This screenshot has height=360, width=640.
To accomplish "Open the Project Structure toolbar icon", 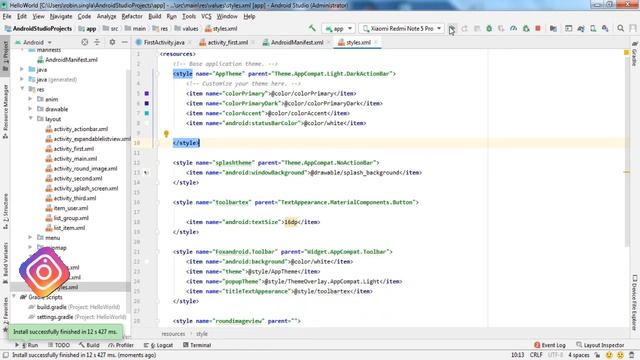I will [553, 29].
